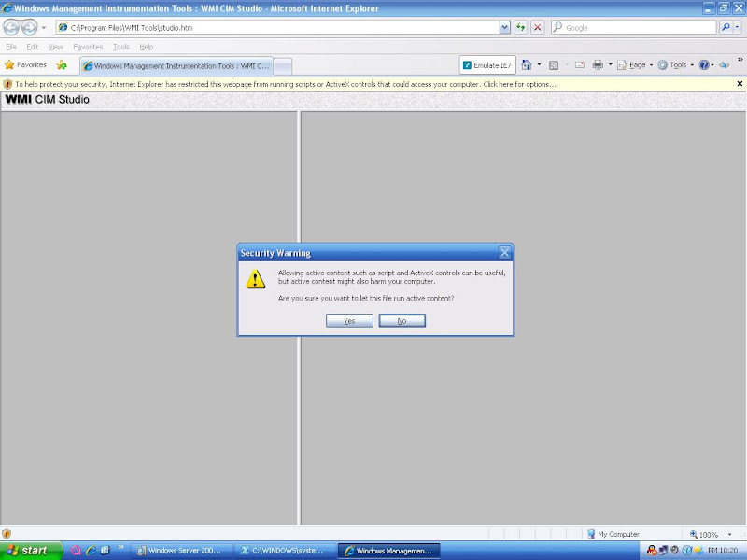Open the recent pages dropdown beside Forward
The height and width of the screenshot is (560, 747).
coord(44,28)
